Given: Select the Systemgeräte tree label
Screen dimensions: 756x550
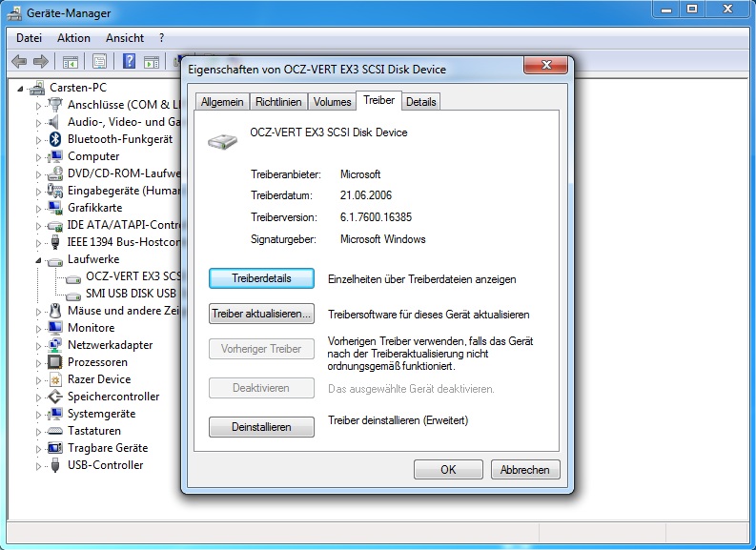Looking at the screenshot, I should pos(102,414).
